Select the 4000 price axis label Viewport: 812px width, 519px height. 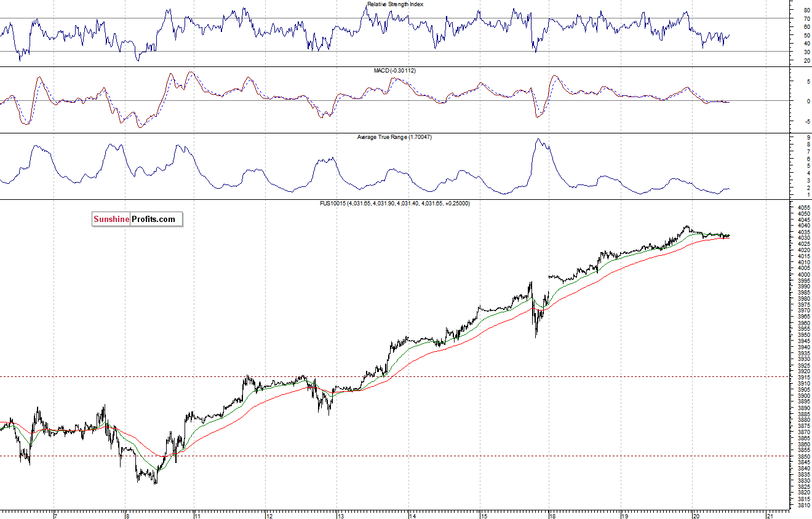tap(803, 274)
